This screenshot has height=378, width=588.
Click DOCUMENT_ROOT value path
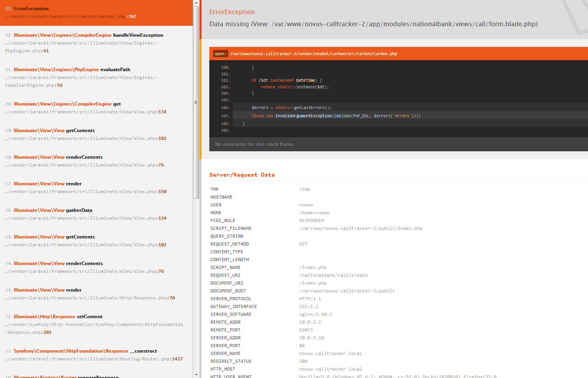pos(347,291)
